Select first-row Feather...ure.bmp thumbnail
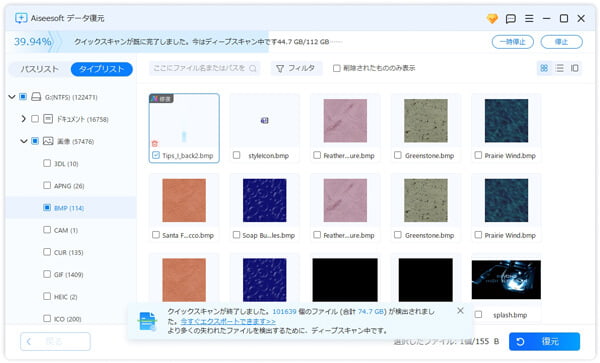The image size is (600, 363). coord(345,120)
